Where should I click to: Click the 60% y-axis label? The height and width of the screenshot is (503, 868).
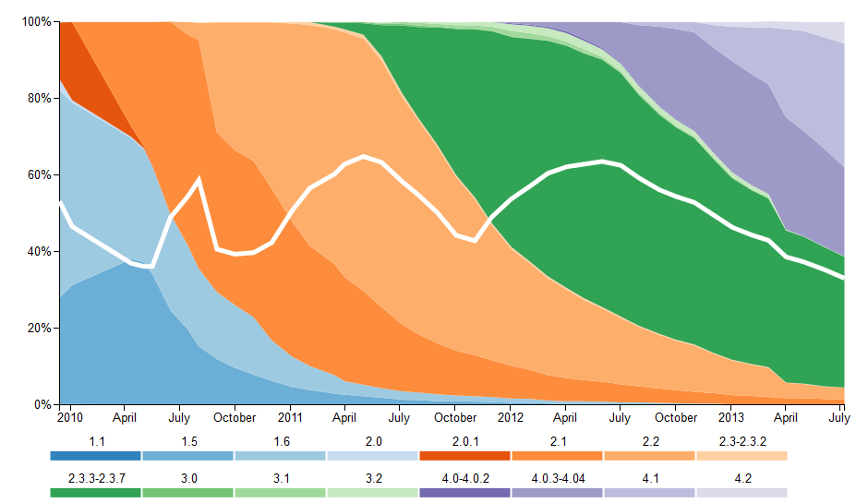click(x=40, y=174)
